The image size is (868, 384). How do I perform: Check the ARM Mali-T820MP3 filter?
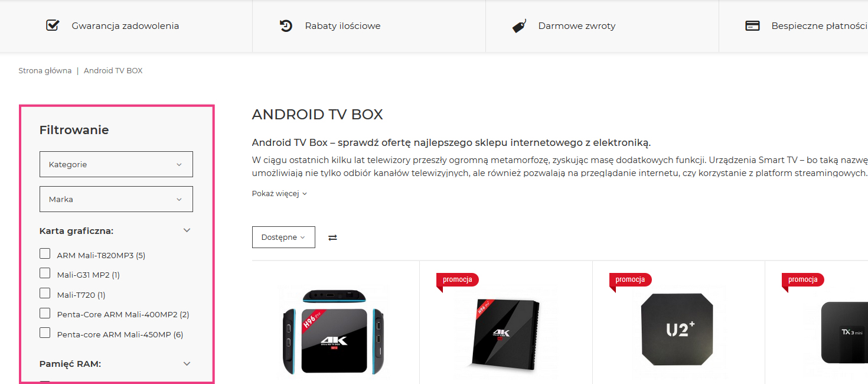coord(45,253)
